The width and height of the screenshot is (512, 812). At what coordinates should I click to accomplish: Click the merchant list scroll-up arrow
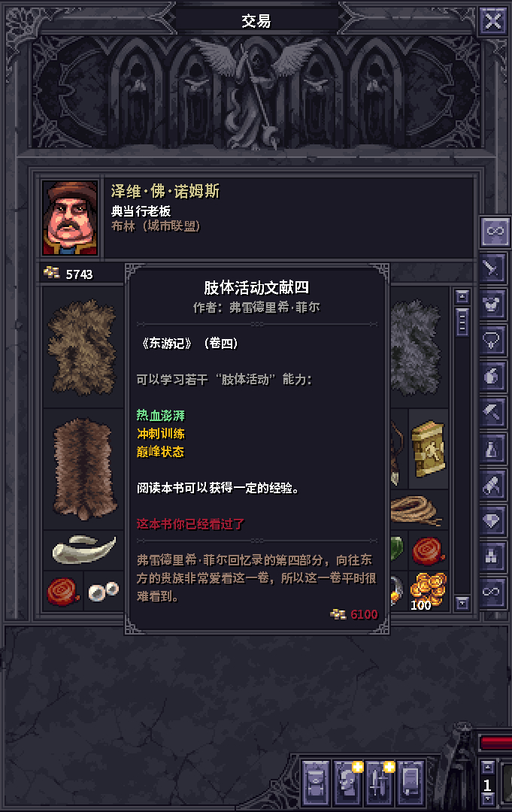[462, 296]
